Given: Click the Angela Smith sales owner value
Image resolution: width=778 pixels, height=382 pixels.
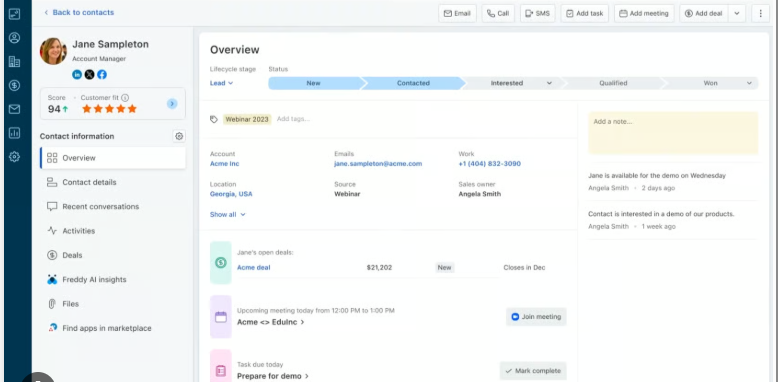Looking at the screenshot, I should (479, 194).
